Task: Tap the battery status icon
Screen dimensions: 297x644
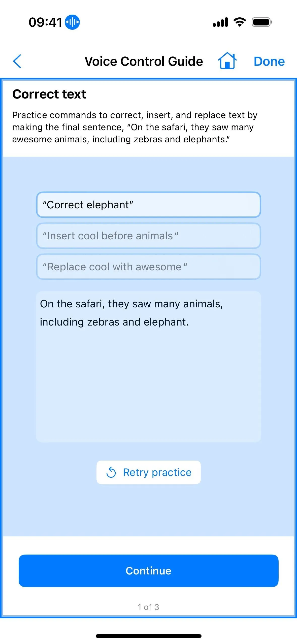Action: click(262, 22)
